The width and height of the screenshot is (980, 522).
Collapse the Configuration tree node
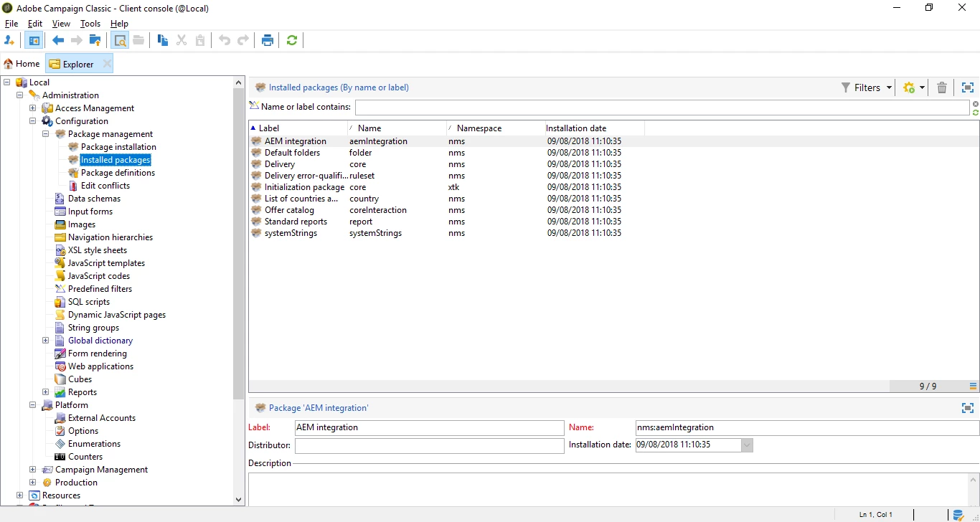pos(32,121)
